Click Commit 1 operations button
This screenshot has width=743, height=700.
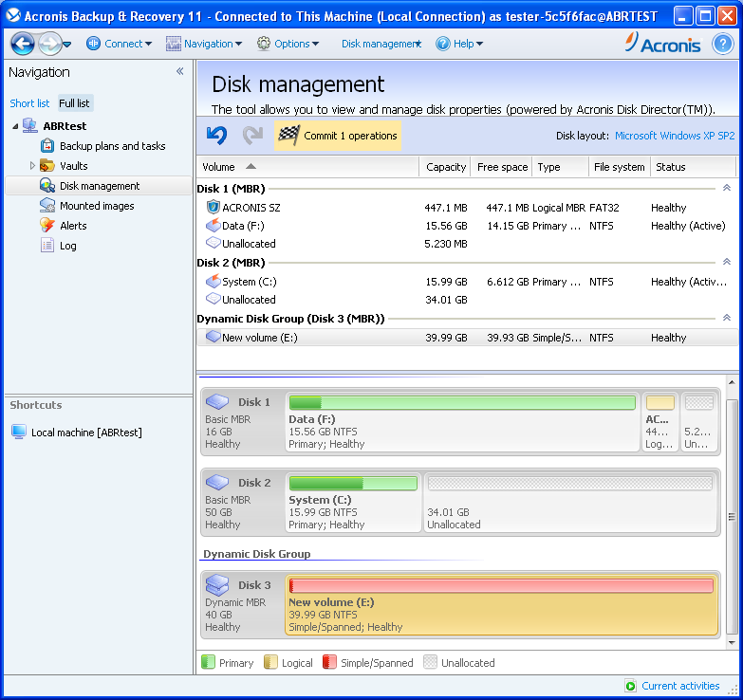[339, 136]
